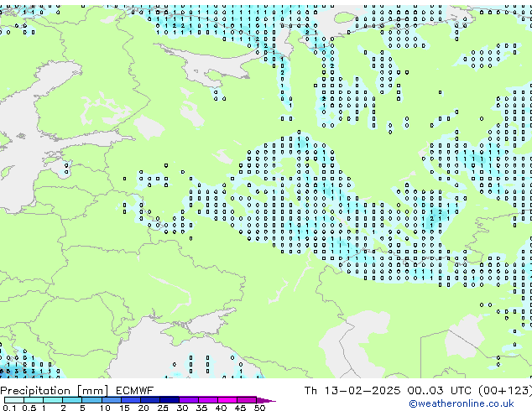Click the legend label '10'

[x=105, y=408]
